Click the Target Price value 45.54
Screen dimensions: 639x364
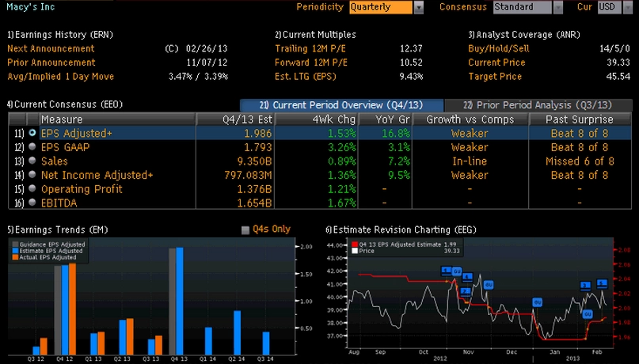(x=618, y=76)
